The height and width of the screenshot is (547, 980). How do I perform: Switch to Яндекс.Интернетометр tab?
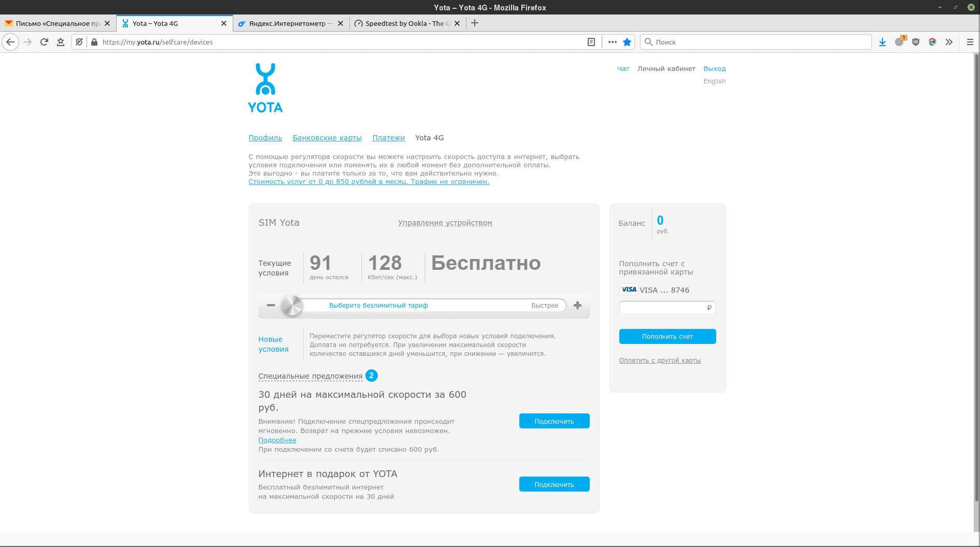(x=291, y=23)
